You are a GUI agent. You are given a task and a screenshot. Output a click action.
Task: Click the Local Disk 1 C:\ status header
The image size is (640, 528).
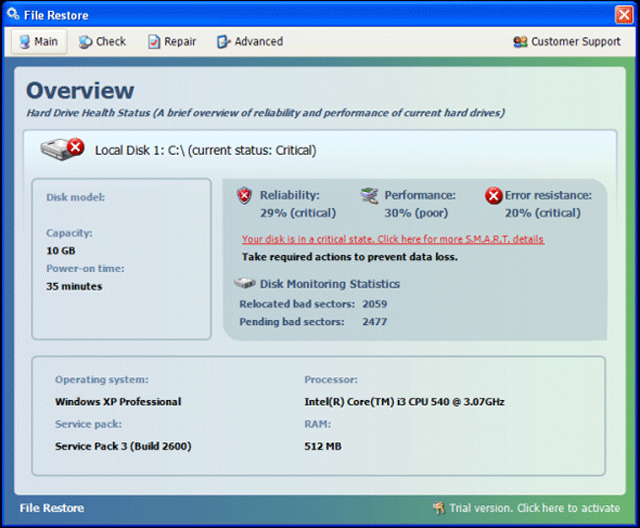pyautogui.click(x=205, y=151)
